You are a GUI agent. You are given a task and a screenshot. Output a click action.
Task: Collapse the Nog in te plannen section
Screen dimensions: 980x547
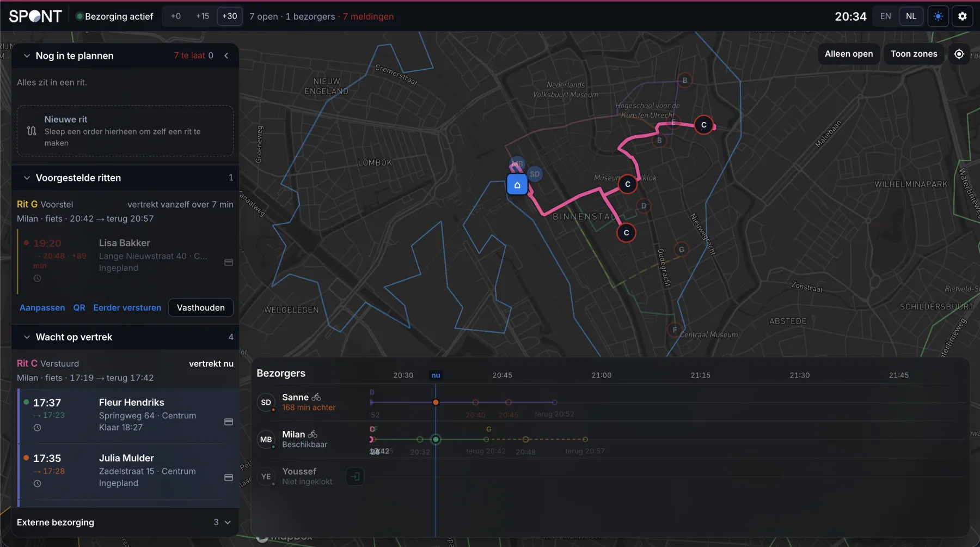27,56
